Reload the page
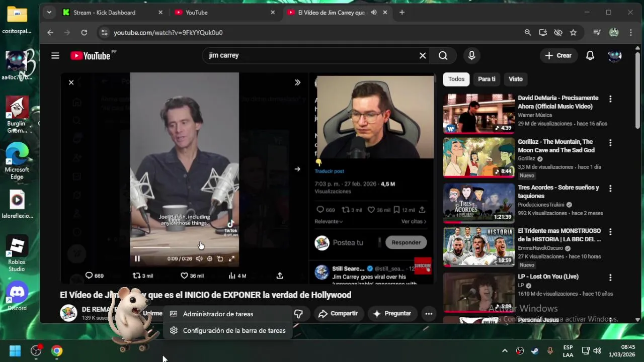The height and width of the screenshot is (362, 644). 84,33
